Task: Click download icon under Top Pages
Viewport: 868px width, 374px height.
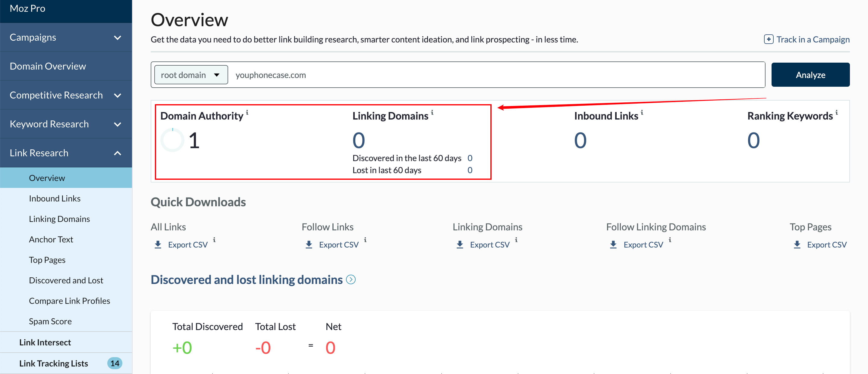Action: point(797,245)
